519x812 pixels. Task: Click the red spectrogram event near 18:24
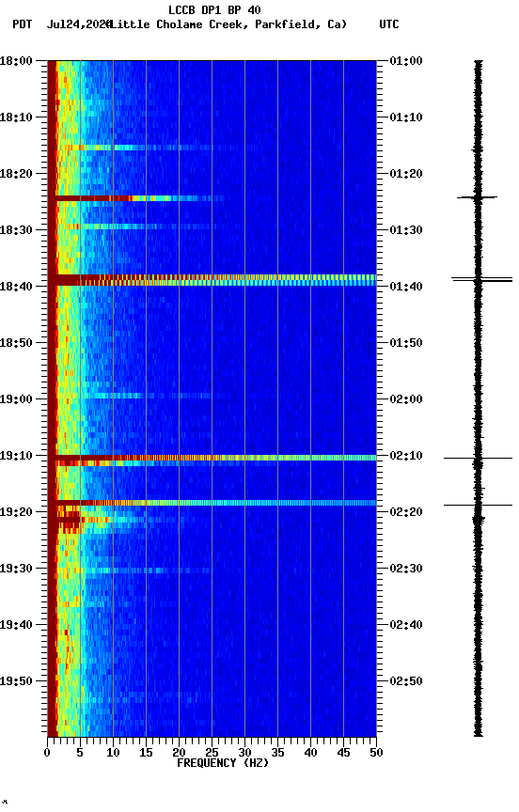[137, 198]
